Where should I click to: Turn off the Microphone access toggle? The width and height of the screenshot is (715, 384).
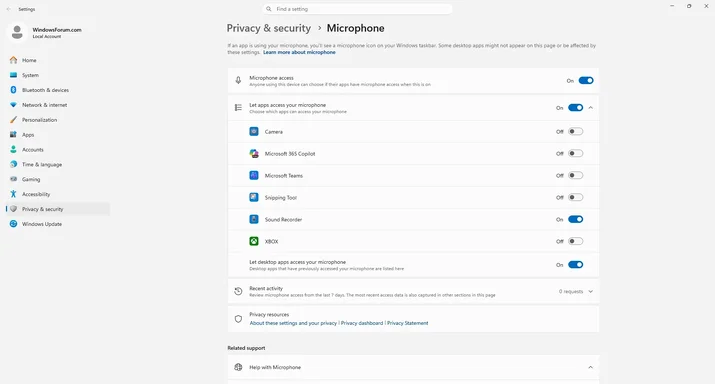[586, 80]
